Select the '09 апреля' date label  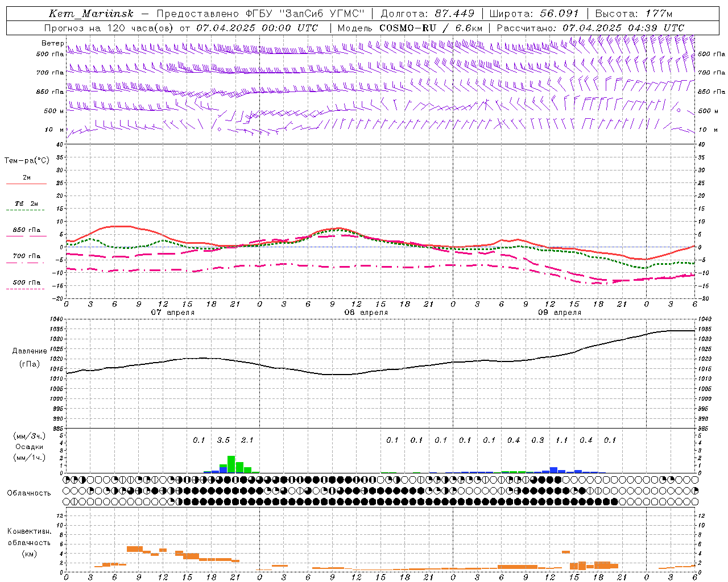pyautogui.click(x=559, y=313)
